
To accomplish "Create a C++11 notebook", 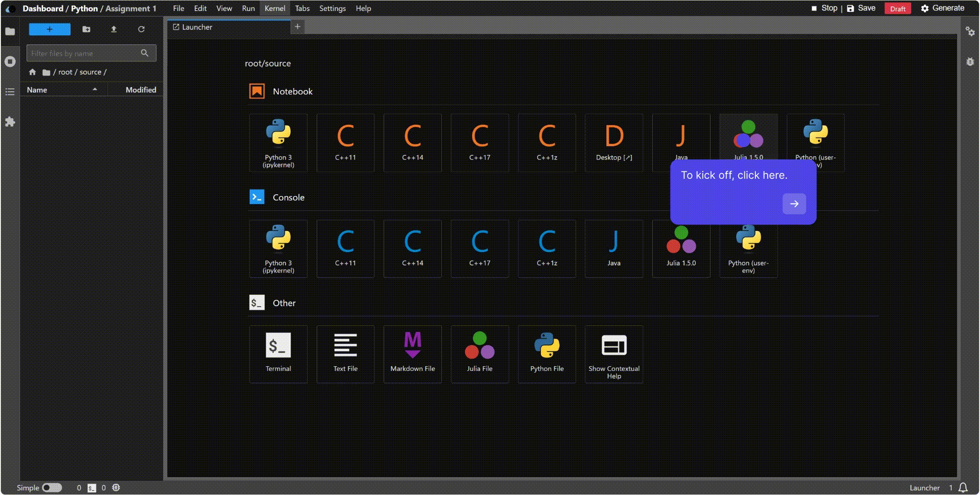I will [345, 143].
